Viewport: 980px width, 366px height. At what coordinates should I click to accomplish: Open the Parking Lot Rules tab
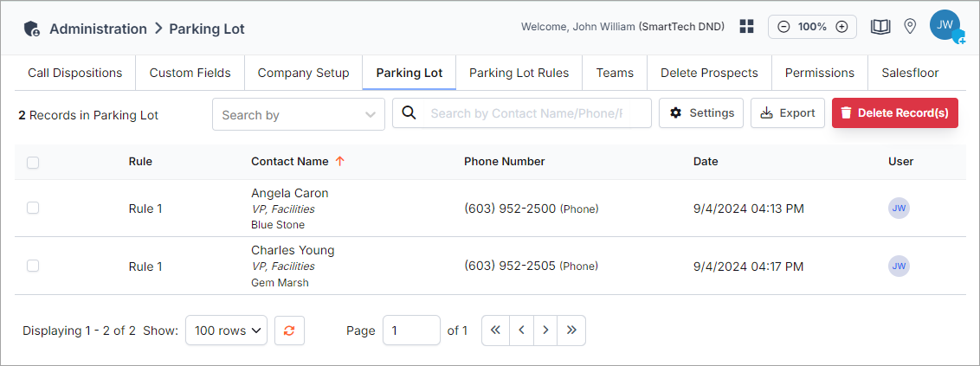point(519,73)
